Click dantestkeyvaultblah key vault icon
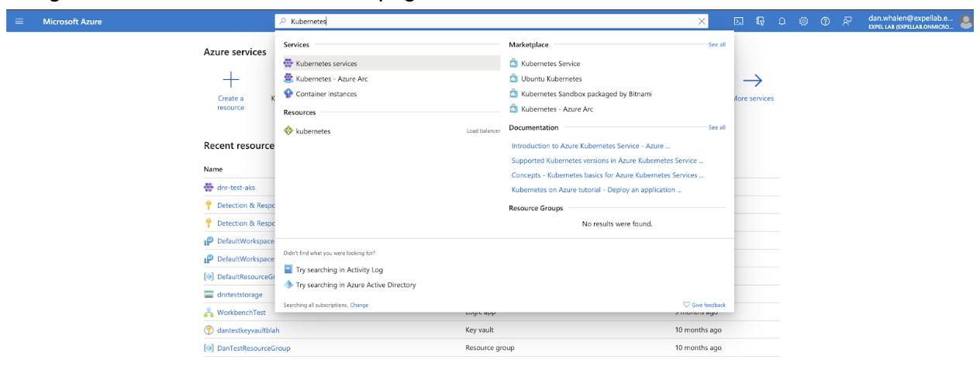Image resolution: width=980 pixels, height=377 pixels. [x=209, y=330]
